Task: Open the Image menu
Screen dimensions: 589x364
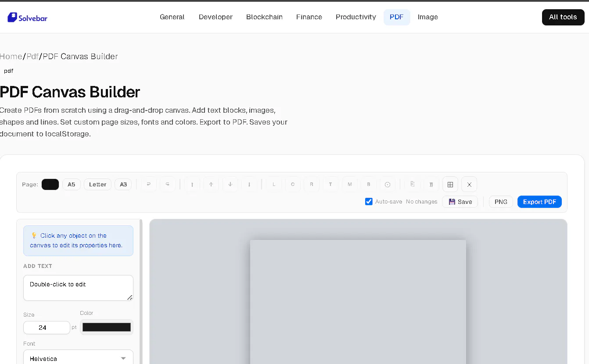Action: pyautogui.click(x=428, y=17)
